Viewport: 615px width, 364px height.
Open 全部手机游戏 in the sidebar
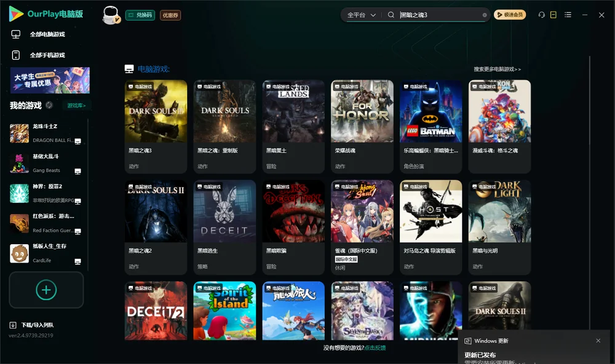click(47, 55)
